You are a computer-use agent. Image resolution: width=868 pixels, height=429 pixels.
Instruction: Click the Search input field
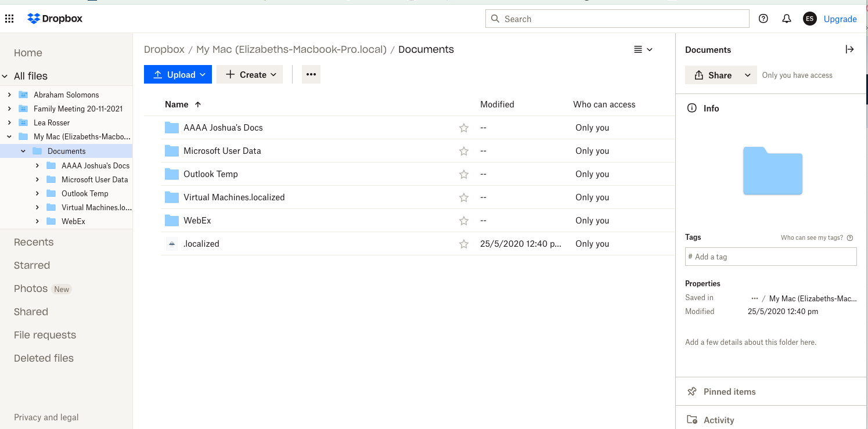click(617, 19)
